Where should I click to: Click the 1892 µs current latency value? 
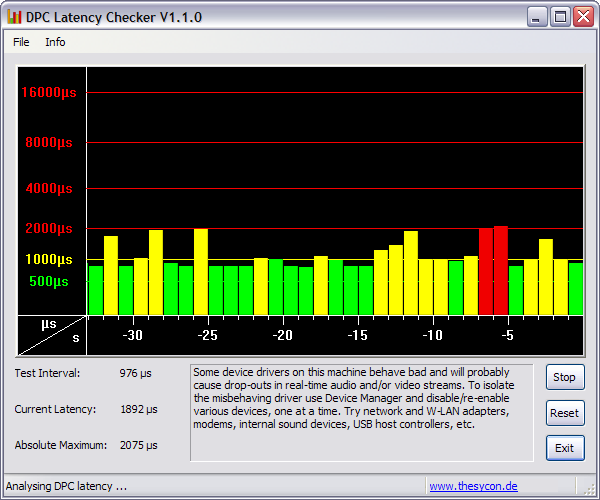click(139, 409)
